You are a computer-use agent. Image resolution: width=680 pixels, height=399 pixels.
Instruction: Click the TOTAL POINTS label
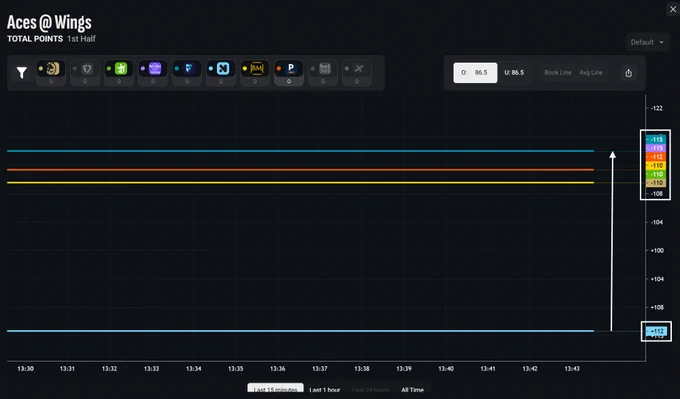[35, 39]
